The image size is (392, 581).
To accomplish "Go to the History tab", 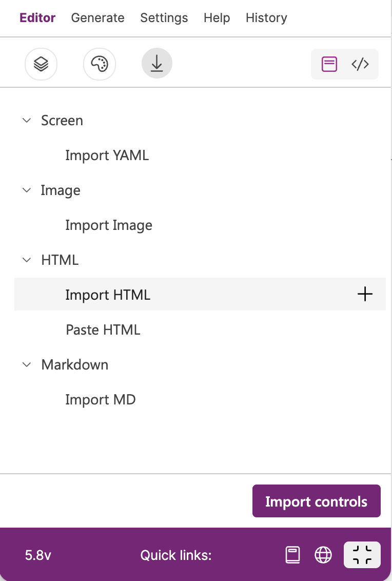I will pos(266,18).
